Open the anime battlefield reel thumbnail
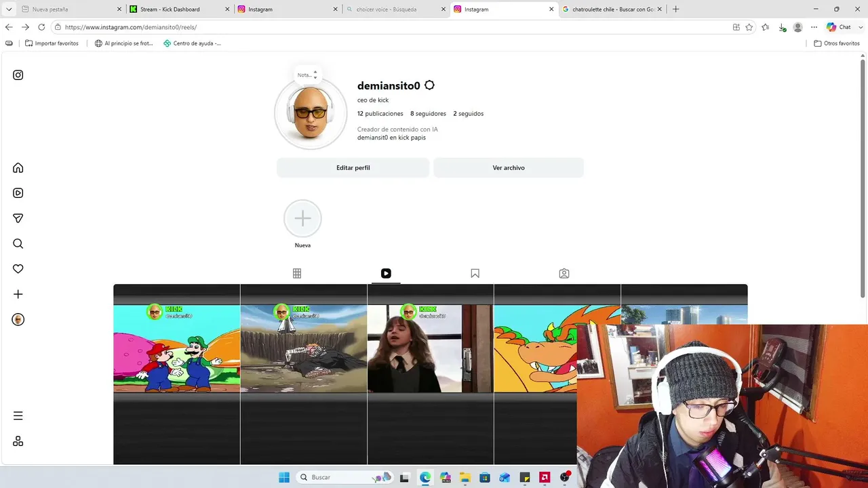 (304, 374)
